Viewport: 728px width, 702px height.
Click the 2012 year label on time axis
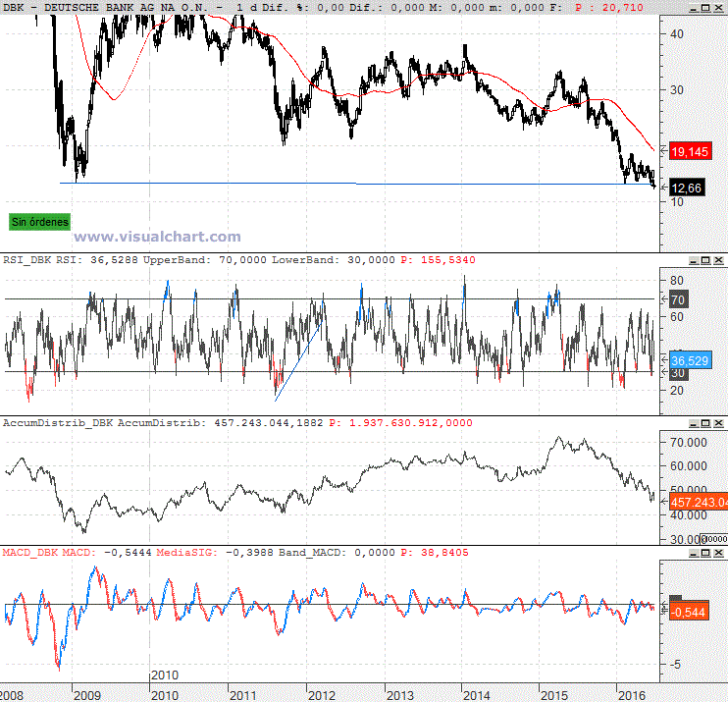tap(322, 695)
